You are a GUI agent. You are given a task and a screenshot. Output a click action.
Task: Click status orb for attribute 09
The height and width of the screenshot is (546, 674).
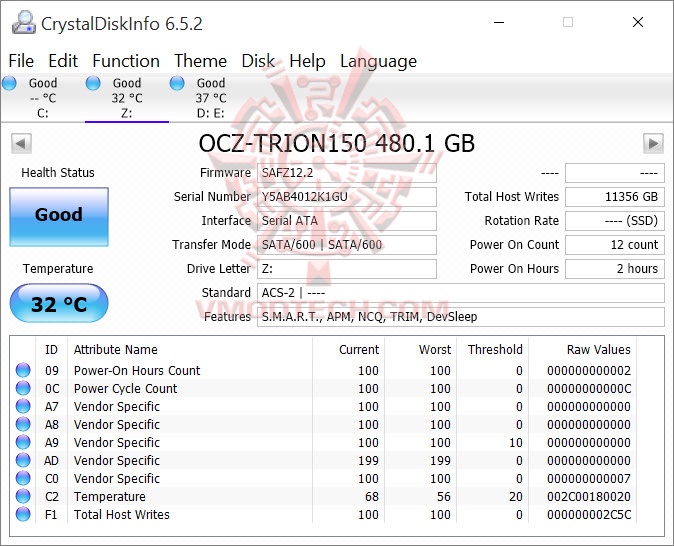click(23, 370)
